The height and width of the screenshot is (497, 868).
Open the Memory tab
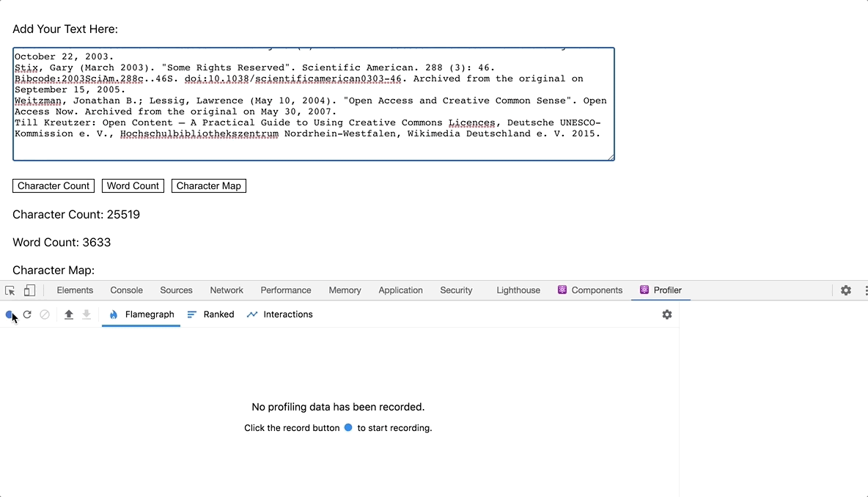coord(345,290)
